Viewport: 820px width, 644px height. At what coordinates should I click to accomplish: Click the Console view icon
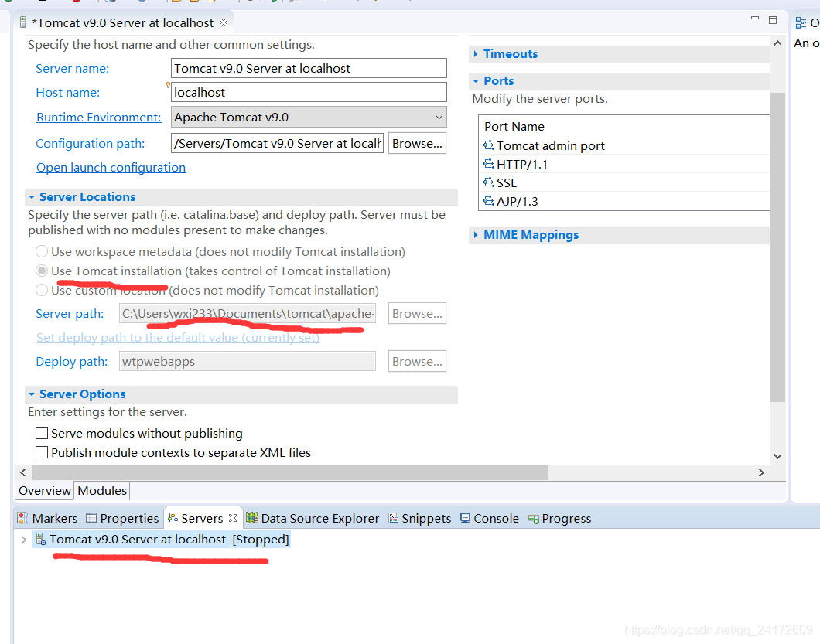pyautogui.click(x=465, y=517)
